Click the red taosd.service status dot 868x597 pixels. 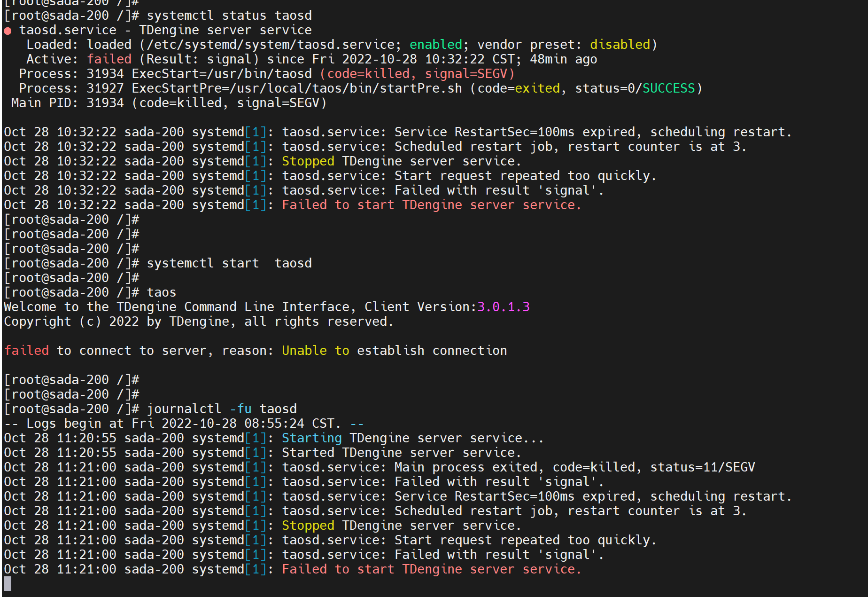tap(8, 30)
